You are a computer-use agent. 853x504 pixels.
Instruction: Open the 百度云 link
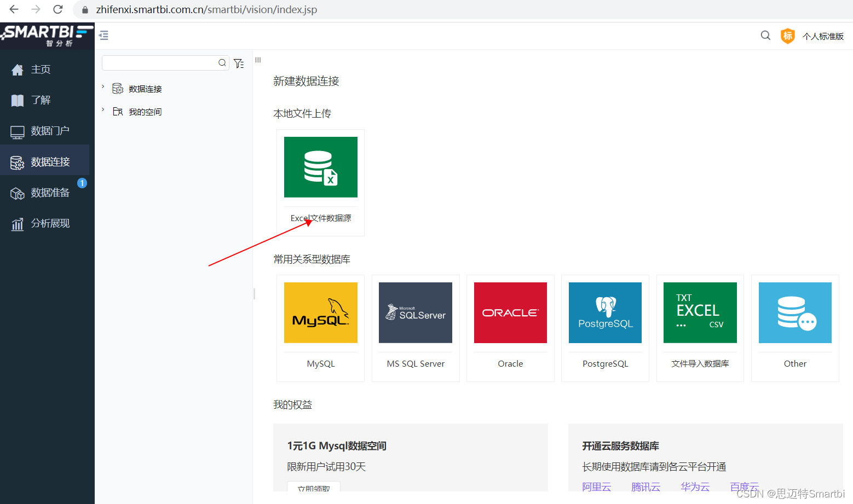click(x=744, y=486)
